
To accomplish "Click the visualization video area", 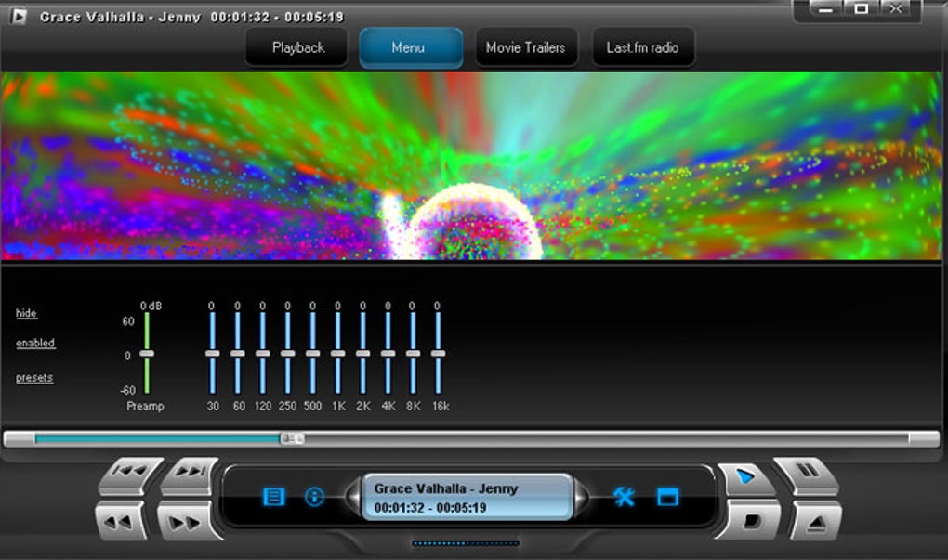I will [x=471, y=166].
